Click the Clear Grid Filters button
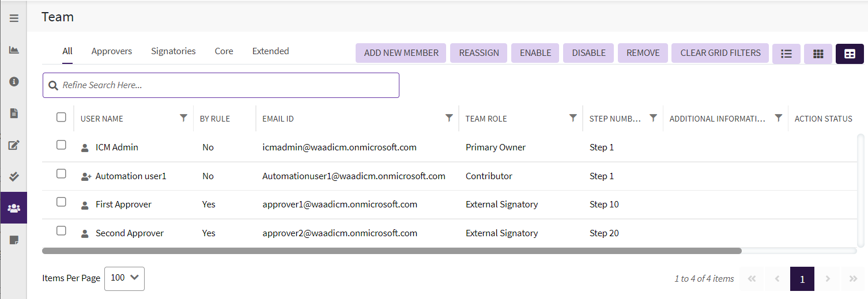This screenshot has width=868, height=299. coord(720,53)
